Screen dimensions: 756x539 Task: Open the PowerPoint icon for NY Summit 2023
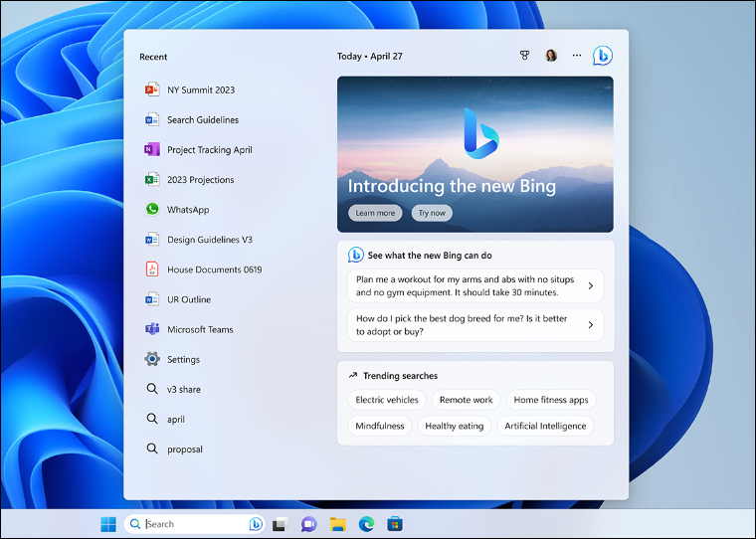pos(152,90)
